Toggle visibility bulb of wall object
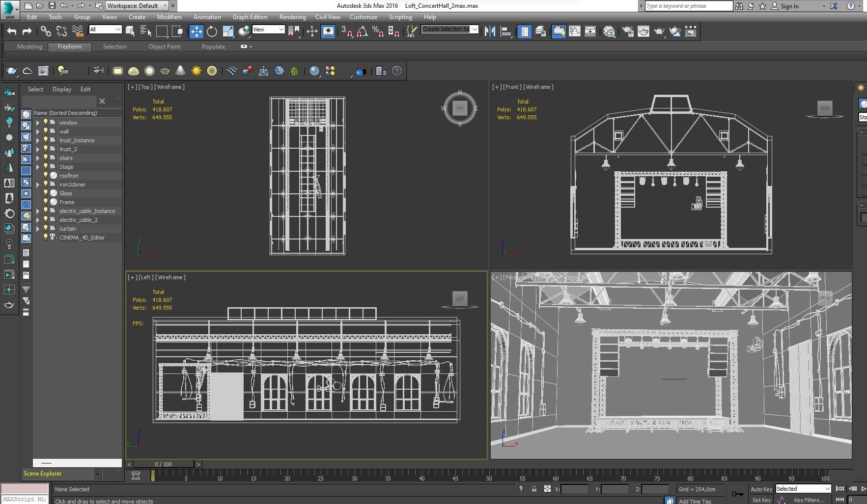Image resolution: width=867 pixels, height=504 pixels. [x=46, y=131]
